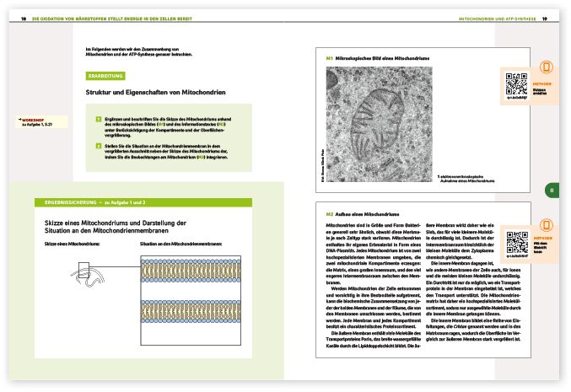Click the text of Aufgabe 2 starting Stellen Sie

[x=166, y=152]
